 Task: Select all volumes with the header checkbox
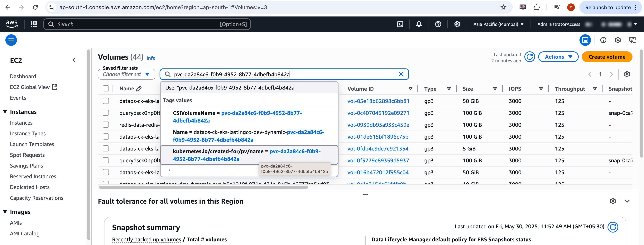click(x=106, y=89)
